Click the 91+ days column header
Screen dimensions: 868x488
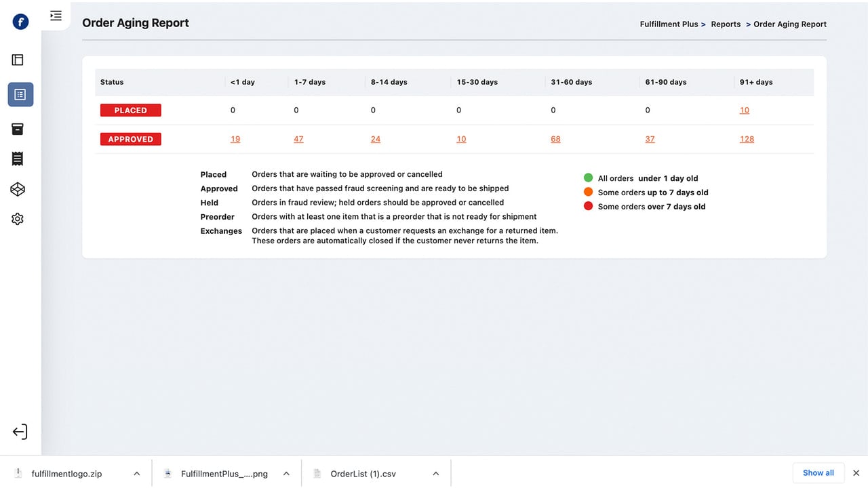click(x=756, y=82)
